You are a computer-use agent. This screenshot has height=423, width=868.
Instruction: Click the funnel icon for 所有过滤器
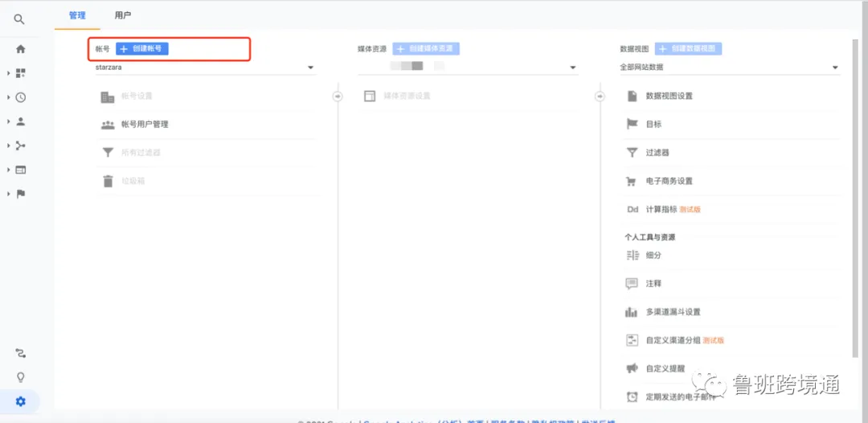coord(108,153)
